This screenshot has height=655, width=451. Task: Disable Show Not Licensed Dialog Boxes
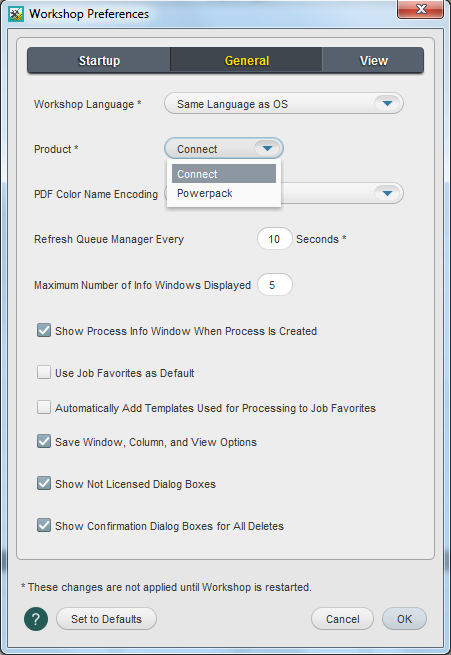click(44, 483)
